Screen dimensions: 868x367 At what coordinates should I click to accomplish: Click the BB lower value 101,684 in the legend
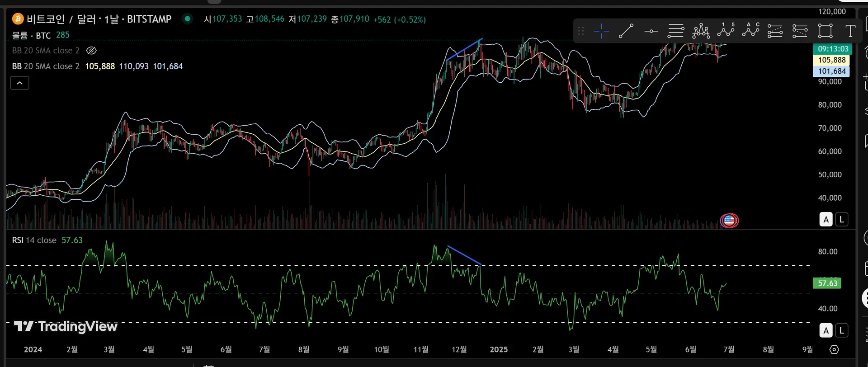coord(168,66)
